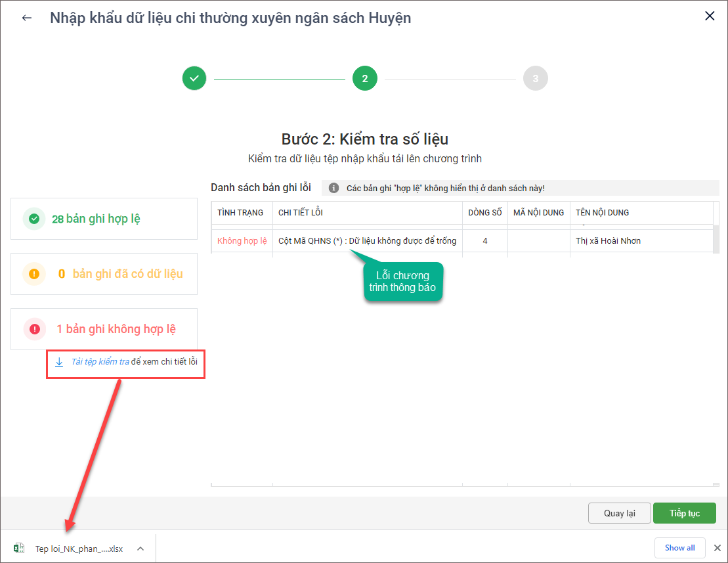Select the row number 4 cell

[484, 240]
